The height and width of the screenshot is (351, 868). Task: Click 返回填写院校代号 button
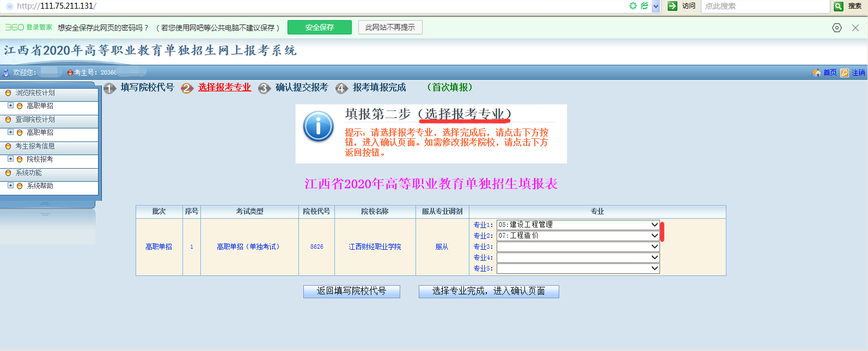[x=351, y=291]
